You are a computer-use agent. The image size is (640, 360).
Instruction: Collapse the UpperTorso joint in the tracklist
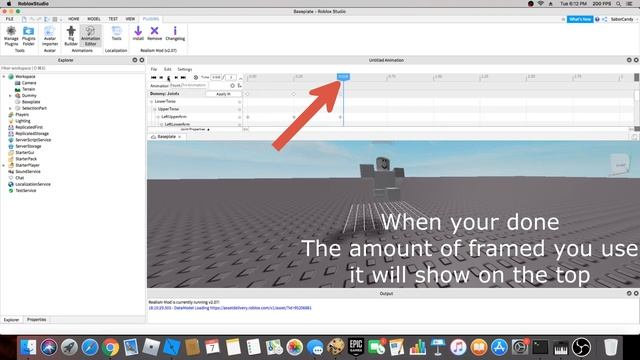pyautogui.click(x=155, y=109)
